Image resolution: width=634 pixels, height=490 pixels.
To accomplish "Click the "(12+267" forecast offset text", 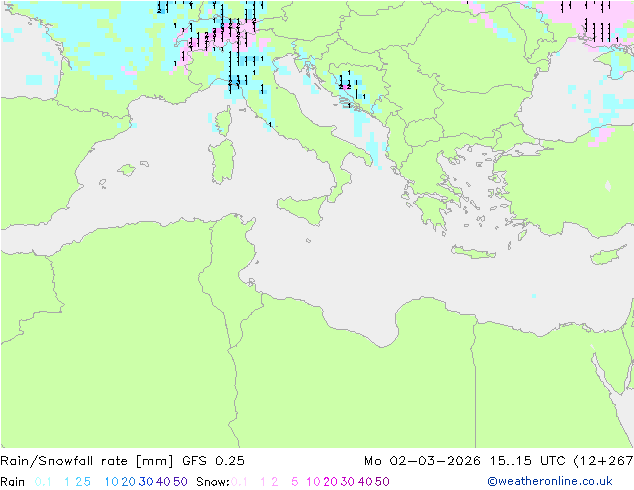I will (x=603, y=461).
